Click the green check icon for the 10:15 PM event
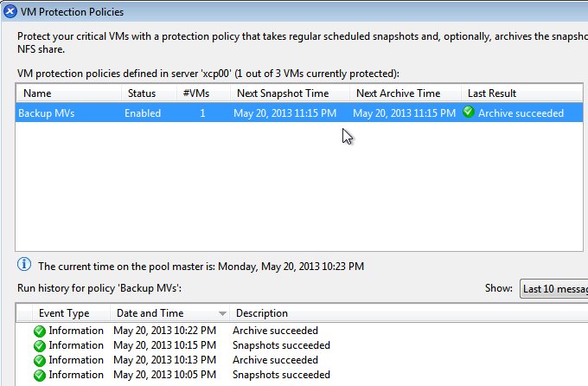Viewport: 588px width, 386px height. (x=40, y=346)
